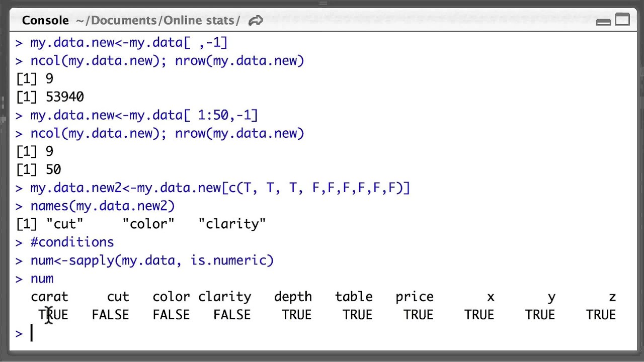
Task: Click the my.data.new2 assignment line
Action: 220,188
